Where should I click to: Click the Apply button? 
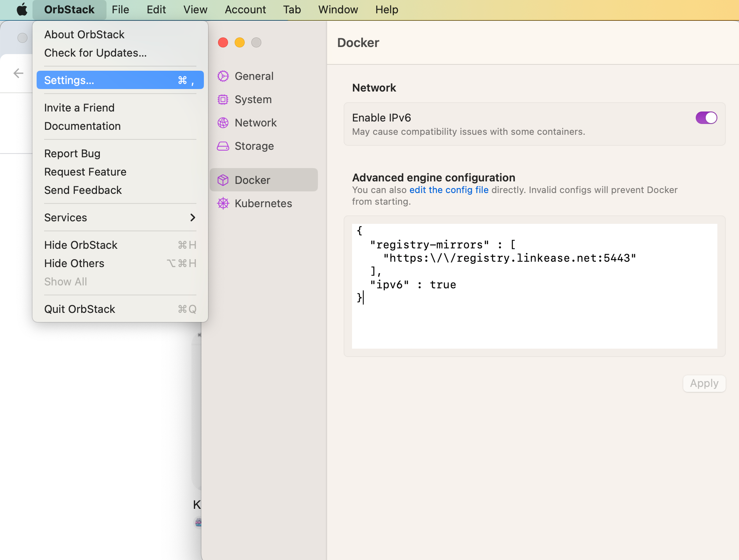click(x=704, y=383)
